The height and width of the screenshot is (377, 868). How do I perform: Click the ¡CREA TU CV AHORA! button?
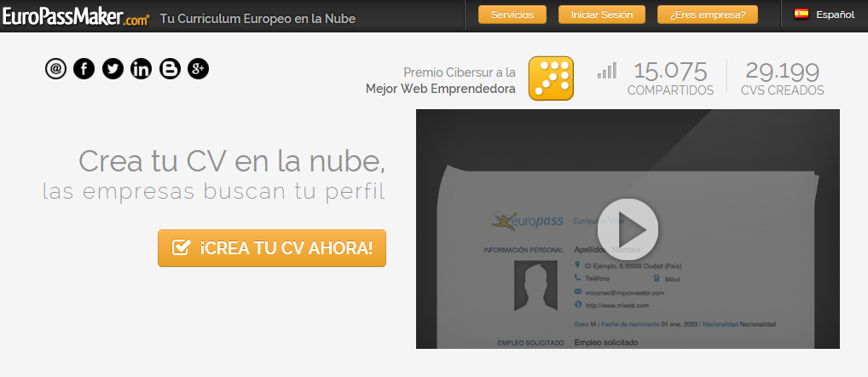point(272,248)
